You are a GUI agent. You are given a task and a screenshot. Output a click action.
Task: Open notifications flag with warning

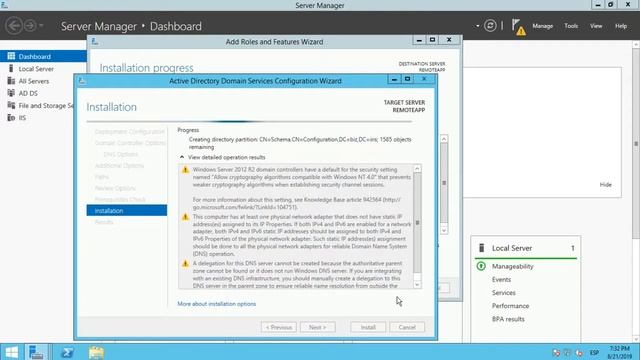[x=518, y=27]
